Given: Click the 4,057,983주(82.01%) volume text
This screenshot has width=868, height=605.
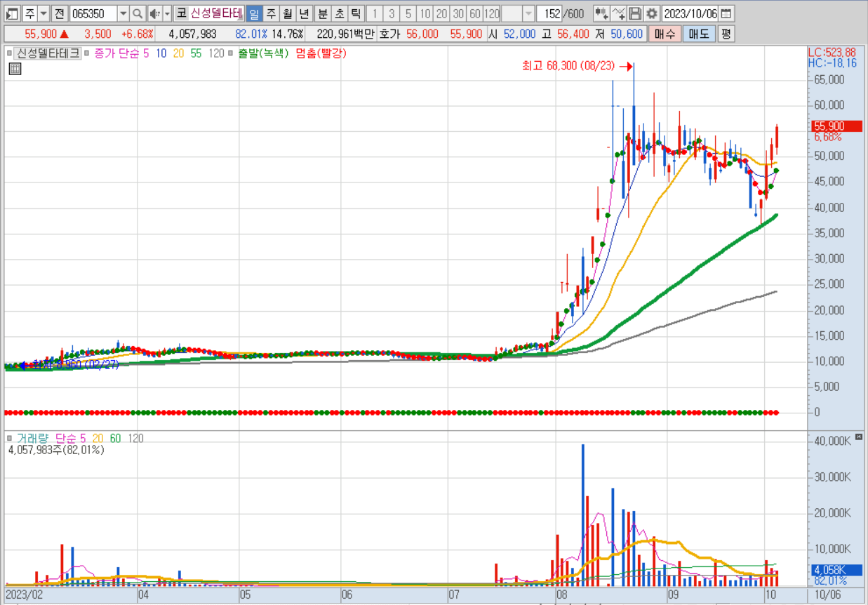Looking at the screenshot, I should [x=55, y=450].
